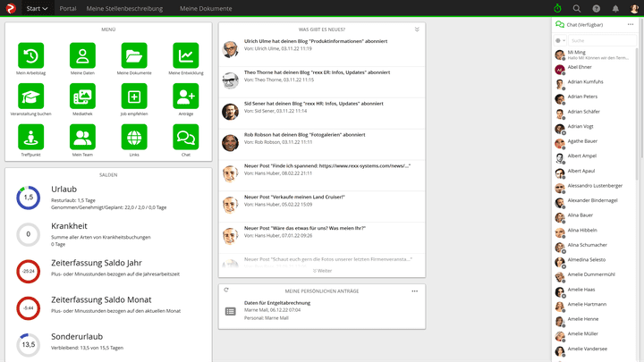Expand the Start dropdown menu
Image resolution: width=644 pixels, height=362 pixels.
[37, 8]
